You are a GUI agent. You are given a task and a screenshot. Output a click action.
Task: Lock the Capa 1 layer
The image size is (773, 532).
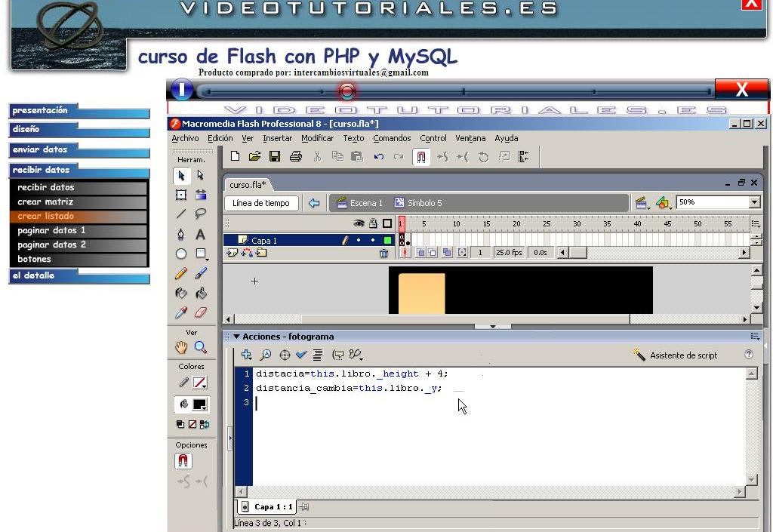(x=373, y=240)
